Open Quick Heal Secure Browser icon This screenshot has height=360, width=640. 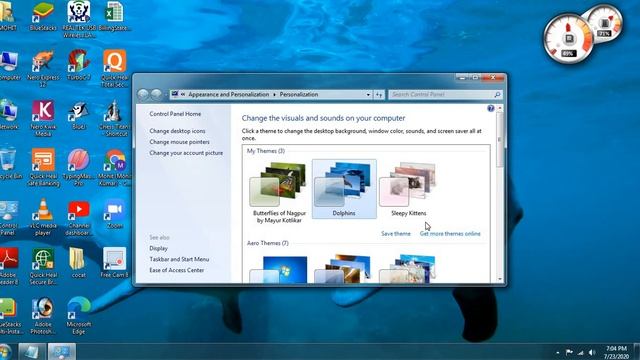(x=43, y=266)
